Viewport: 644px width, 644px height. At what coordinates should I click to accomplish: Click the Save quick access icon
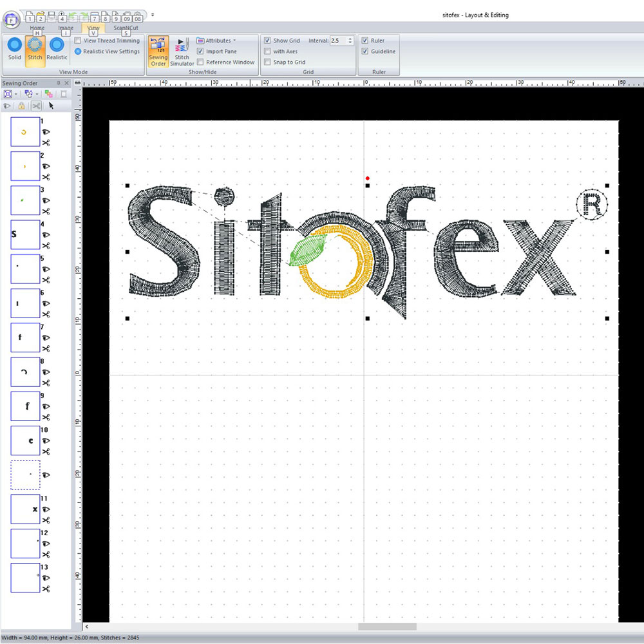pyautogui.click(x=52, y=17)
